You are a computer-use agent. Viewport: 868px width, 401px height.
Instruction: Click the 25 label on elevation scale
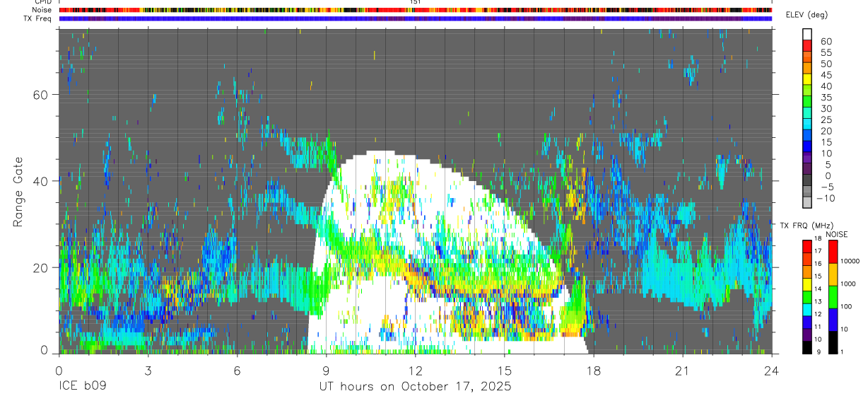point(826,120)
